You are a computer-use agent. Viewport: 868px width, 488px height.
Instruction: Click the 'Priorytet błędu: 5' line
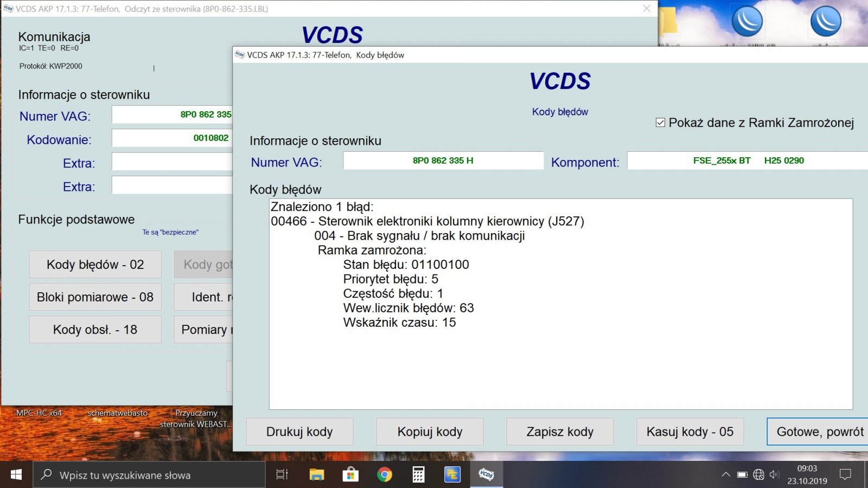click(x=391, y=279)
